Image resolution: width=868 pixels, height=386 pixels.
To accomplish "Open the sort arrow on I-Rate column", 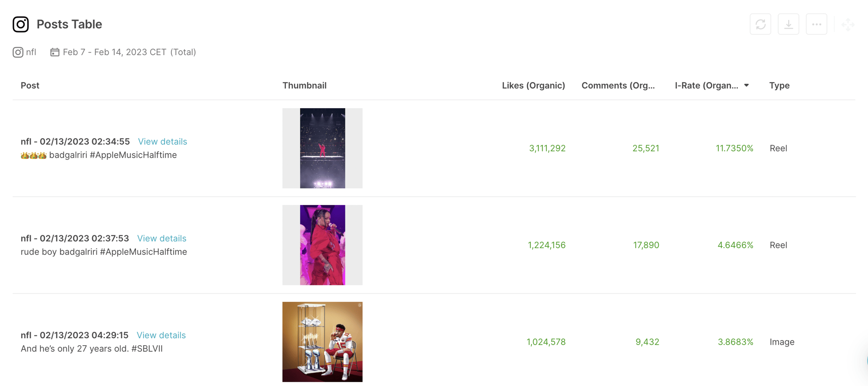I will [746, 86].
